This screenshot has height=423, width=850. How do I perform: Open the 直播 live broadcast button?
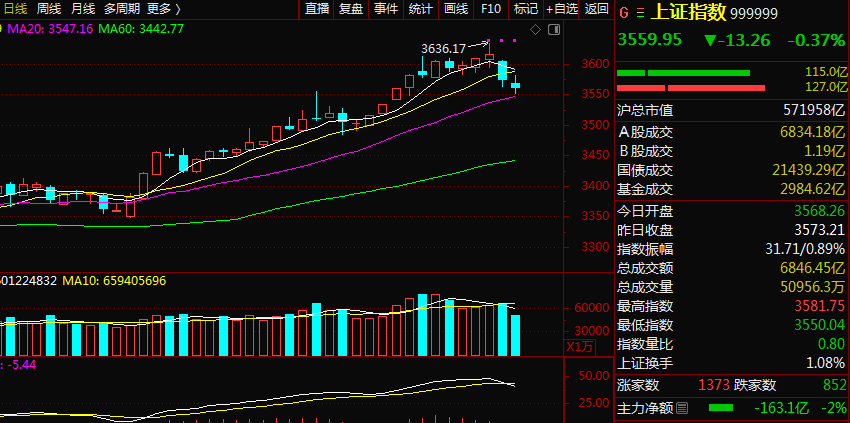[317, 9]
